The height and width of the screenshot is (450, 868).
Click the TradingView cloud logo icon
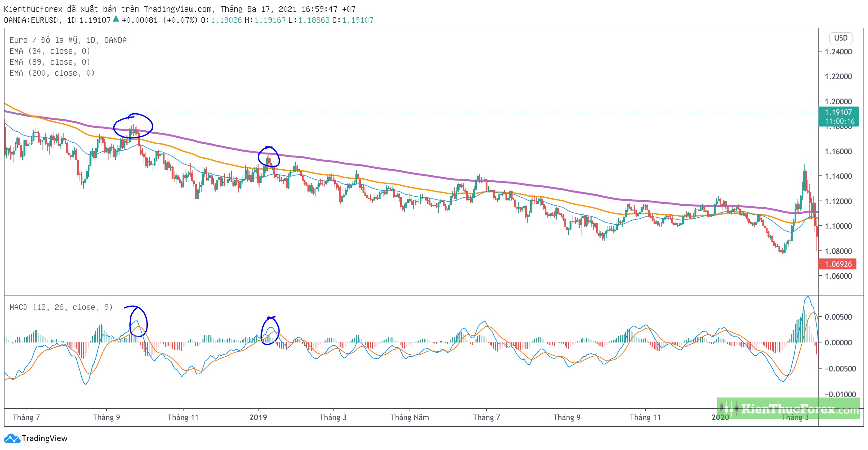[x=12, y=438]
